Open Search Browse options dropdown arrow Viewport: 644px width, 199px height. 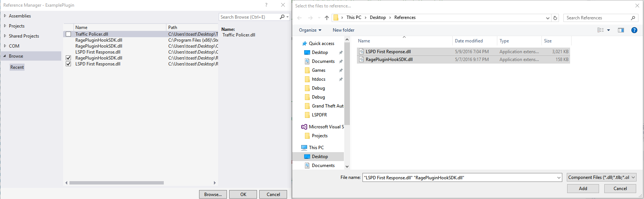pyautogui.click(x=287, y=17)
